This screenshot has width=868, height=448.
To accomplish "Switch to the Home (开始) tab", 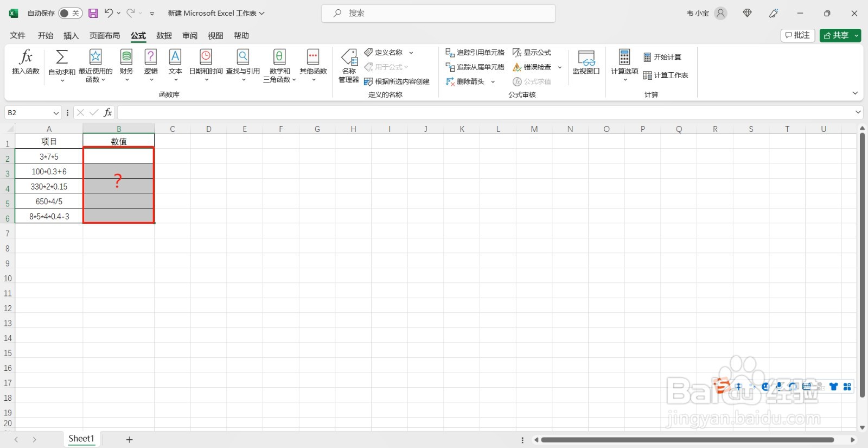I will (x=46, y=35).
